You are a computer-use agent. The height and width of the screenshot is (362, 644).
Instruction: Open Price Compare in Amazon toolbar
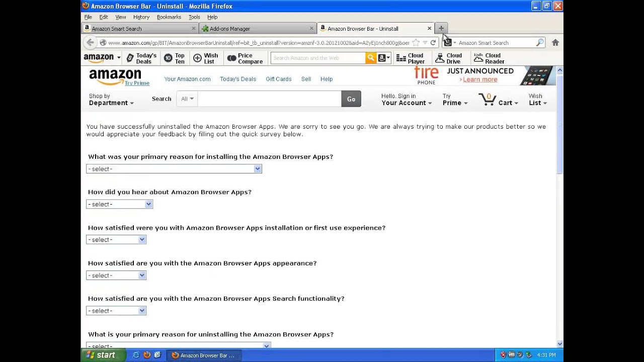(245, 58)
